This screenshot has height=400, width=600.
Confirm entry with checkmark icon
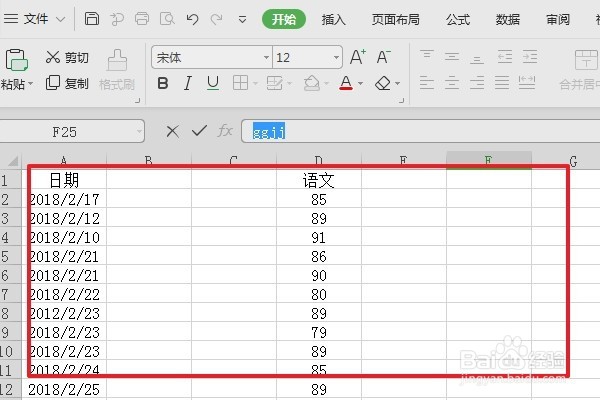click(x=199, y=131)
